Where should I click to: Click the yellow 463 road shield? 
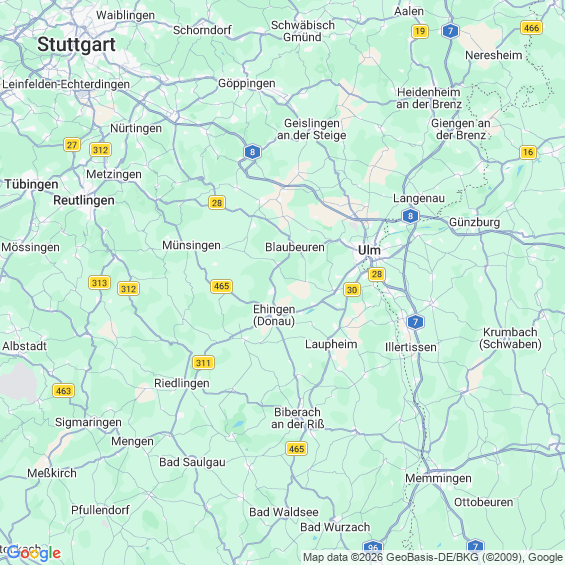63,391
